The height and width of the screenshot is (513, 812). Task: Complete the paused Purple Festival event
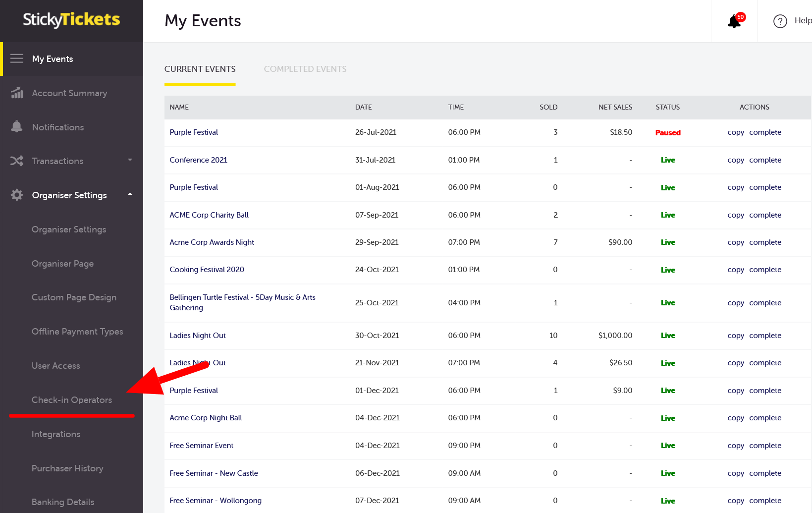pos(765,132)
